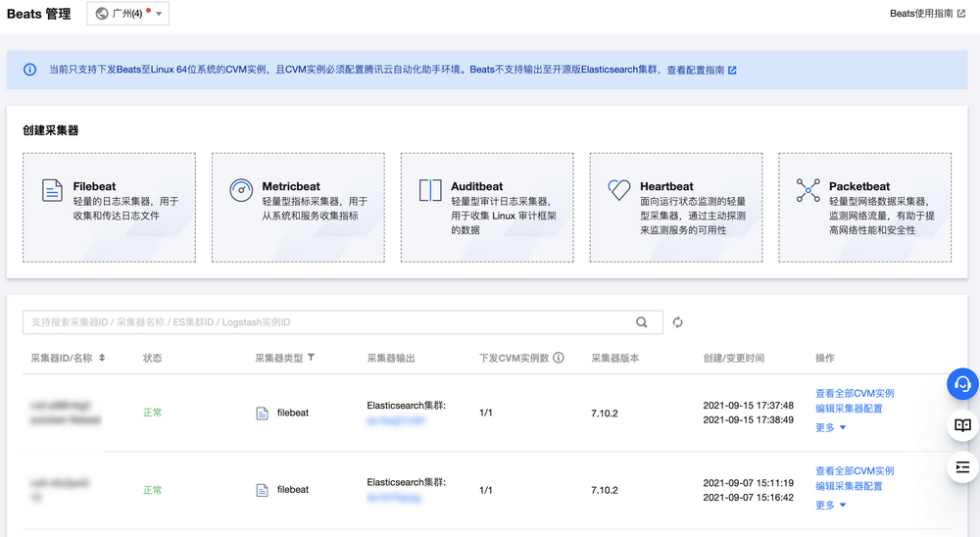
Task: Create a Heartbeat collector card
Action: pyautogui.click(x=675, y=208)
